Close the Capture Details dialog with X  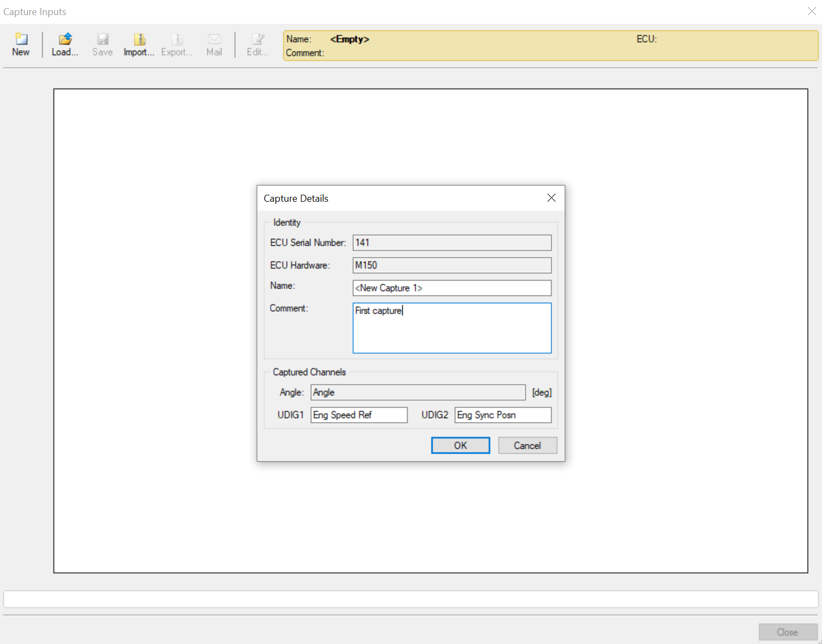[551, 198]
